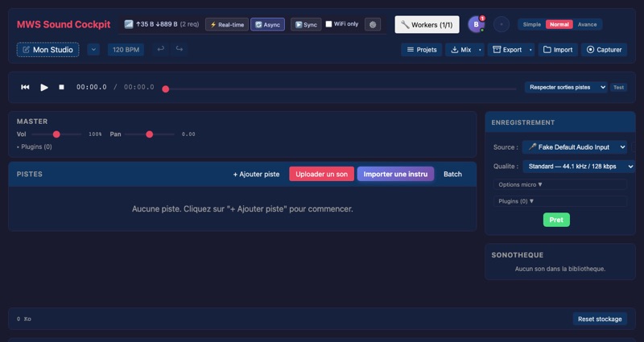
Task: Open the Export options arrow
Action: click(530, 50)
